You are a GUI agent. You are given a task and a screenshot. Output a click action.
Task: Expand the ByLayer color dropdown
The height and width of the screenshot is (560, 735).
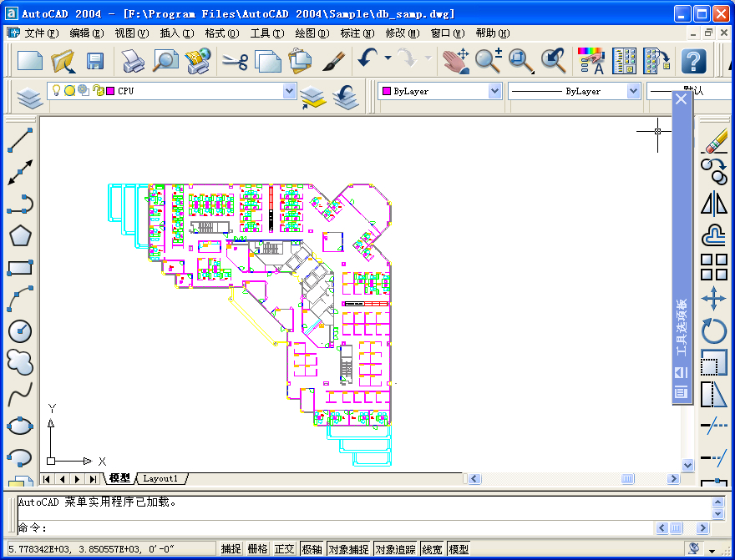tap(493, 90)
